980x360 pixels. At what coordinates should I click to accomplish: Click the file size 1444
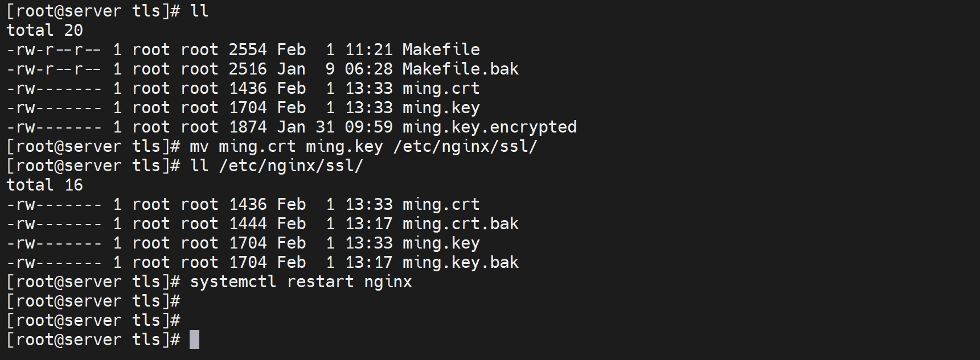[x=248, y=224]
